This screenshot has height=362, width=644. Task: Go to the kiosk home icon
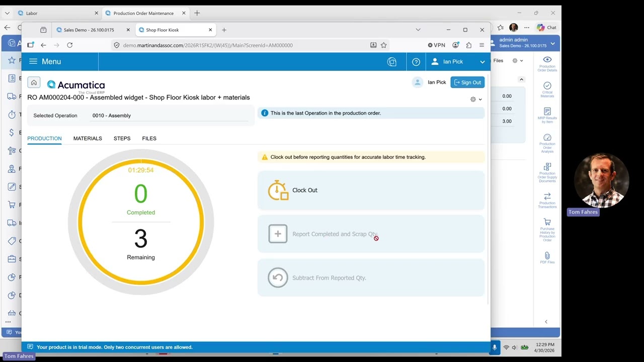click(x=34, y=82)
